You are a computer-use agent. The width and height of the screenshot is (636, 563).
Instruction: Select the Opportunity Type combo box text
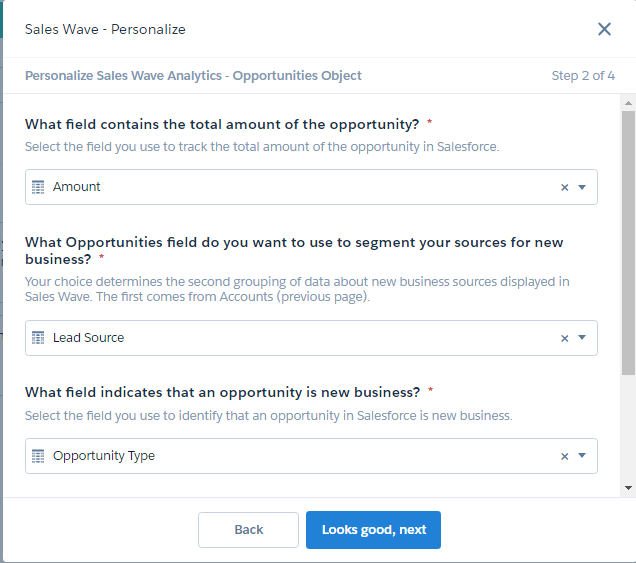pos(104,456)
